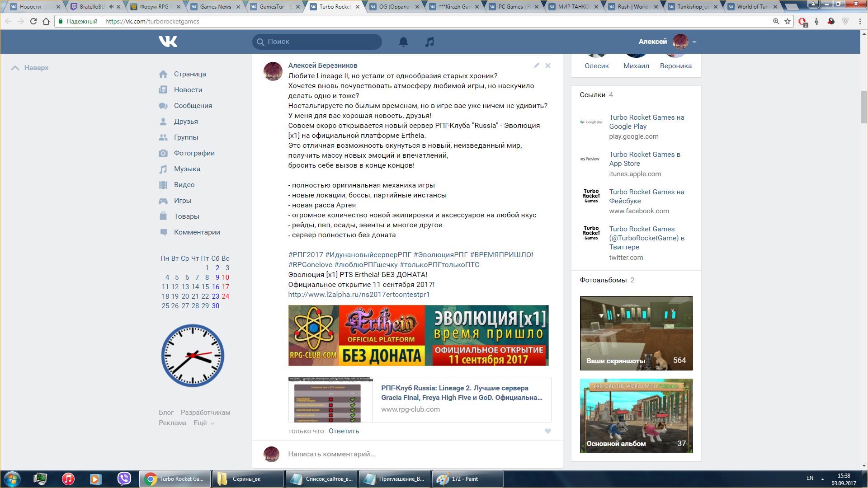This screenshot has height=488, width=868.
Task: Click the Поиск search field
Action: [x=317, y=42]
